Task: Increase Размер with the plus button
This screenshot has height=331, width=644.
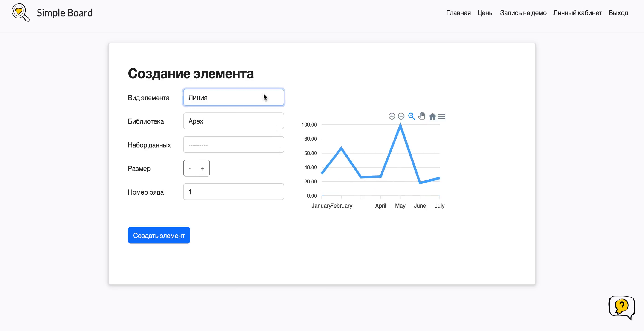Action: [x=203, y=168]
